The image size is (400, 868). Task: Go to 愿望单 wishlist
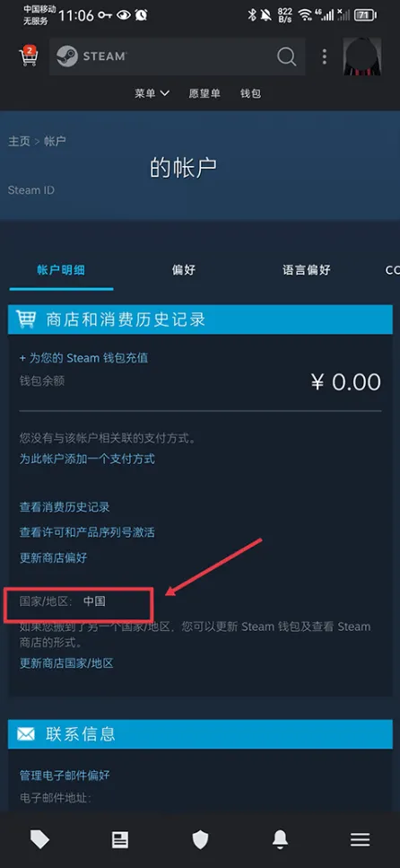point(204,93)
